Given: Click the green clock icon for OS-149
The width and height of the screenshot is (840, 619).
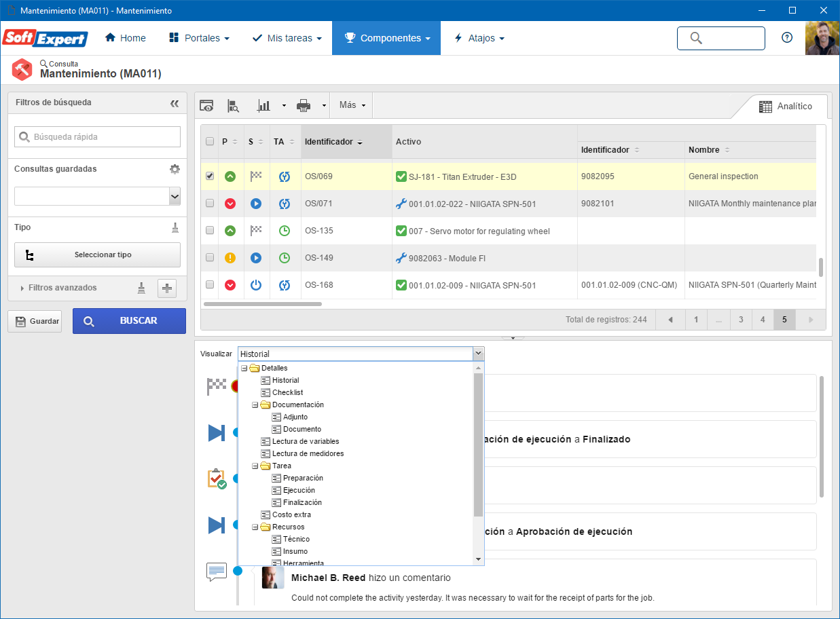Looking at the screenshot, I should click(x=285, y=258).
